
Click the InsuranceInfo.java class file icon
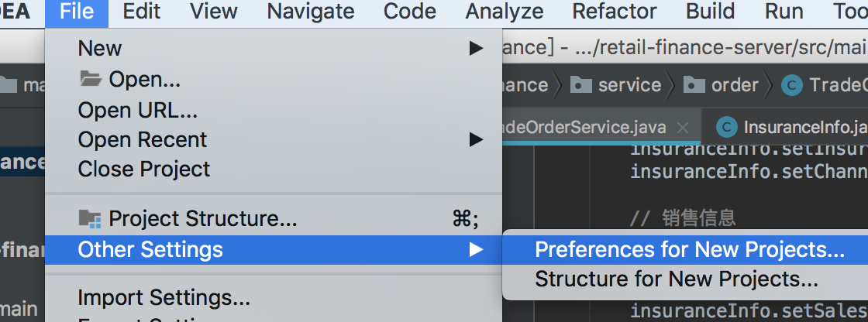(x=726, y=127)
